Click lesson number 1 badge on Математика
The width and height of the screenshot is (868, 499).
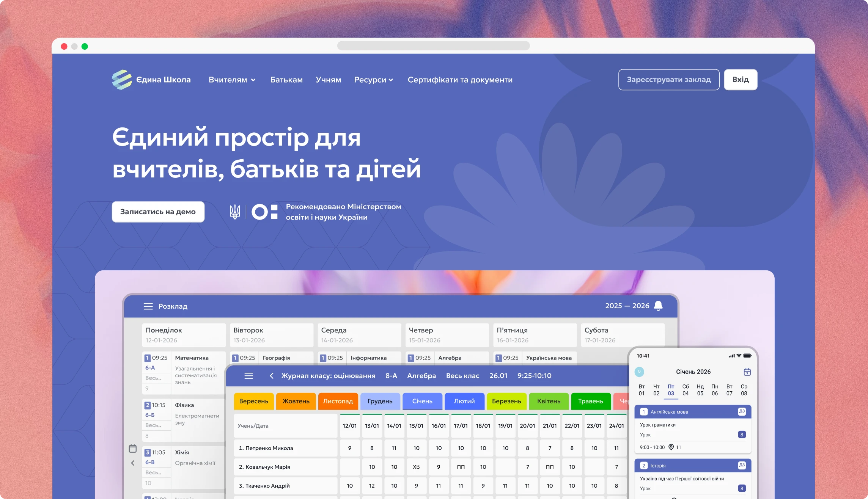click(148, 358)
